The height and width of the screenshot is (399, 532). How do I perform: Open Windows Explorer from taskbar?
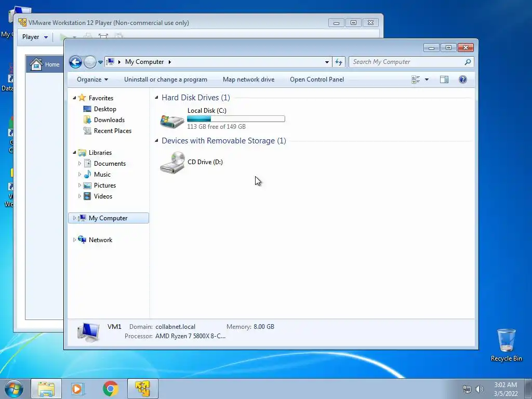46,389
